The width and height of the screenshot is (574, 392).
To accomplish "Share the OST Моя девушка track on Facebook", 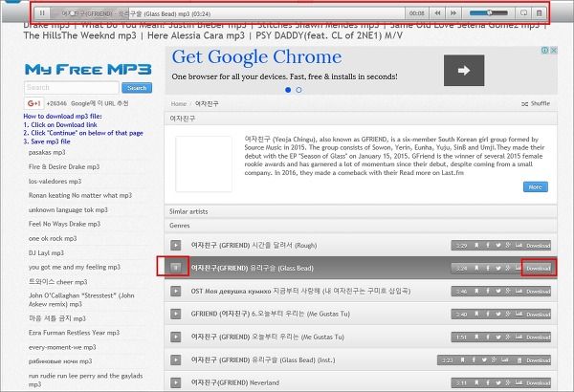I will (x=488, y=291).
